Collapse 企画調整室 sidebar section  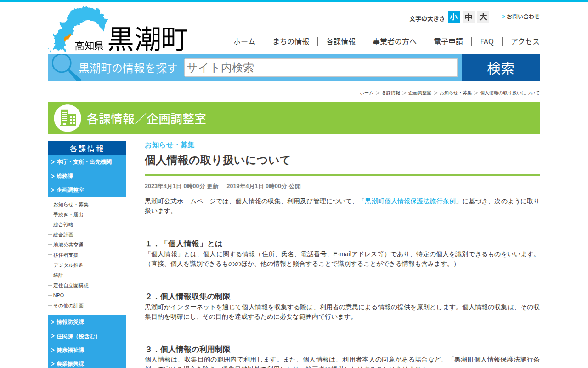click(87, 190)
